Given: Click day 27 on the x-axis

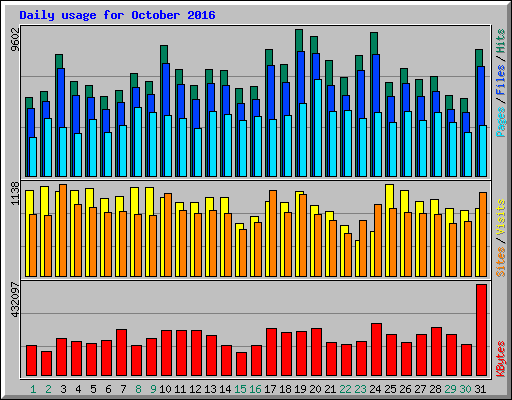Looking at the screenshot, I should click(x=420, y=389).
